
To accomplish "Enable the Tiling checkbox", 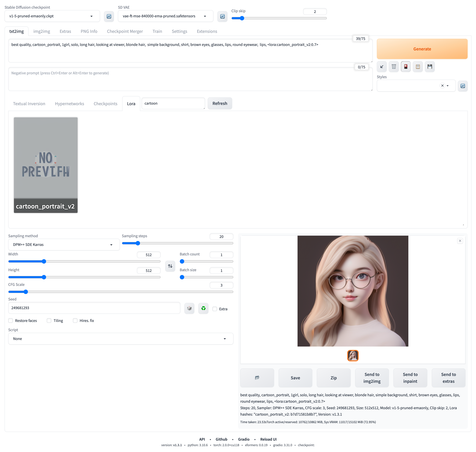I will tap(49, 320).
